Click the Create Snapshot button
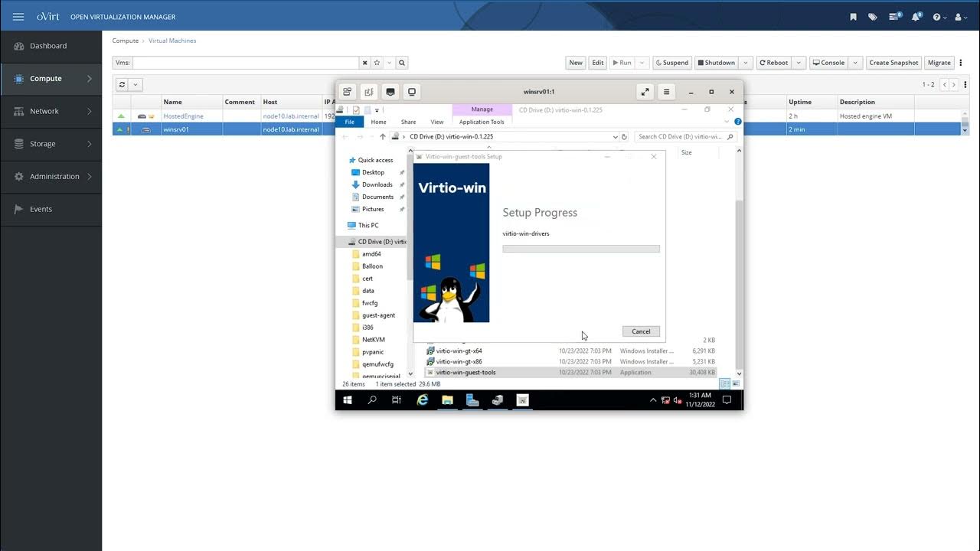980x551 pixels. pyautogui.click(x=893, y=63)
